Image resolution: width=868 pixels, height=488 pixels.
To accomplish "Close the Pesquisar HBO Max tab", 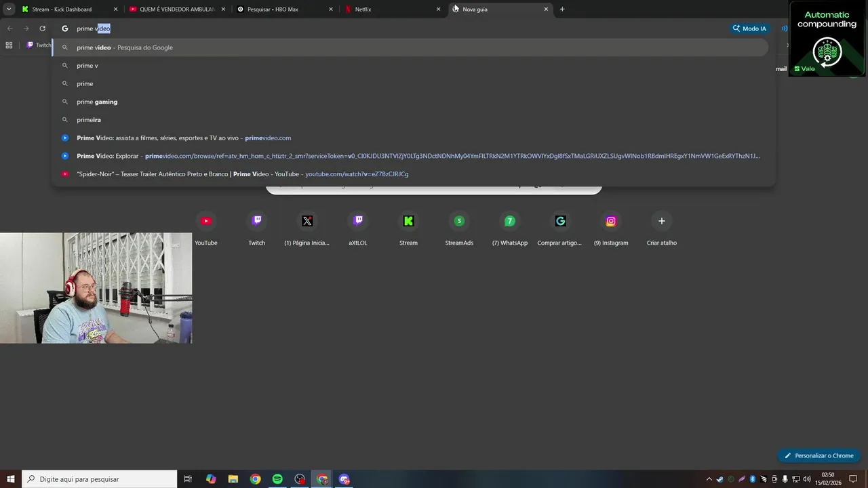I will pos(331,9).
